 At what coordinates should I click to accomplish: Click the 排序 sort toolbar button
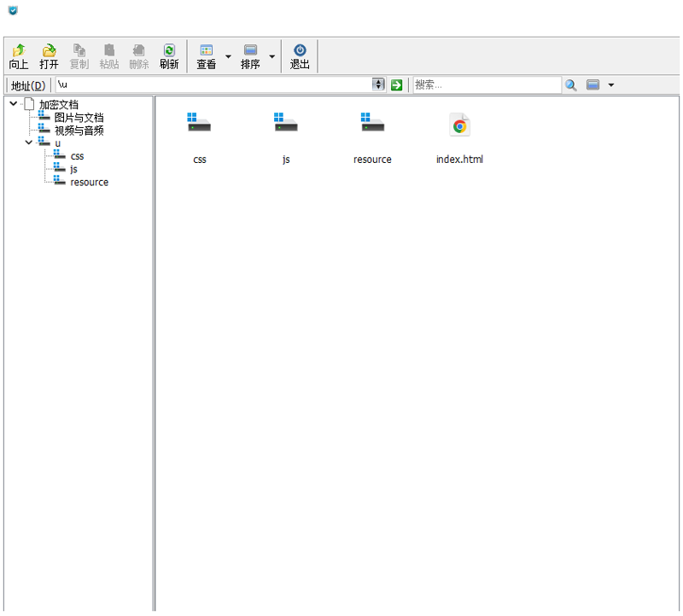point(250,56)
